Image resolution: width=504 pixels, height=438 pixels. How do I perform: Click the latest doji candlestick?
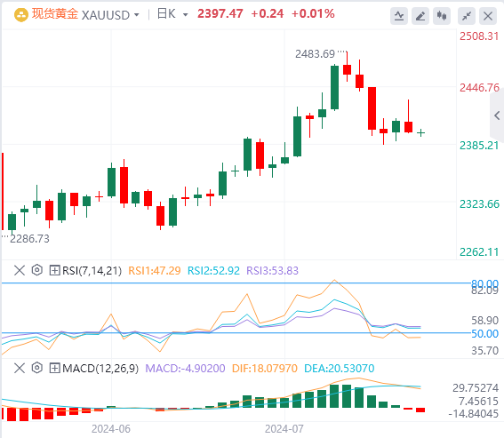click(420, 132)
